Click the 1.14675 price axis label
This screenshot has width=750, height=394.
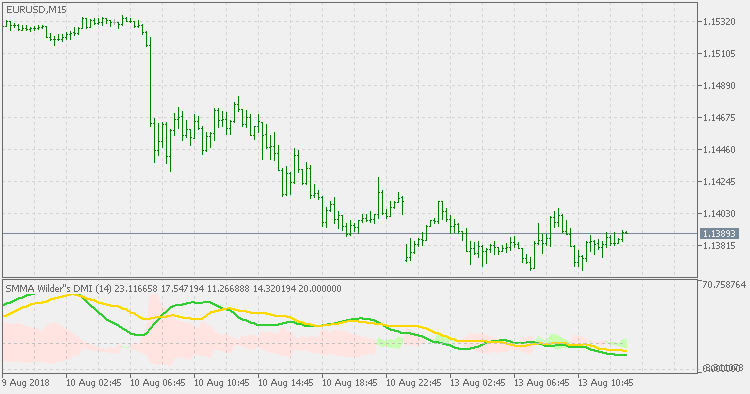click(x=719, y=118)
